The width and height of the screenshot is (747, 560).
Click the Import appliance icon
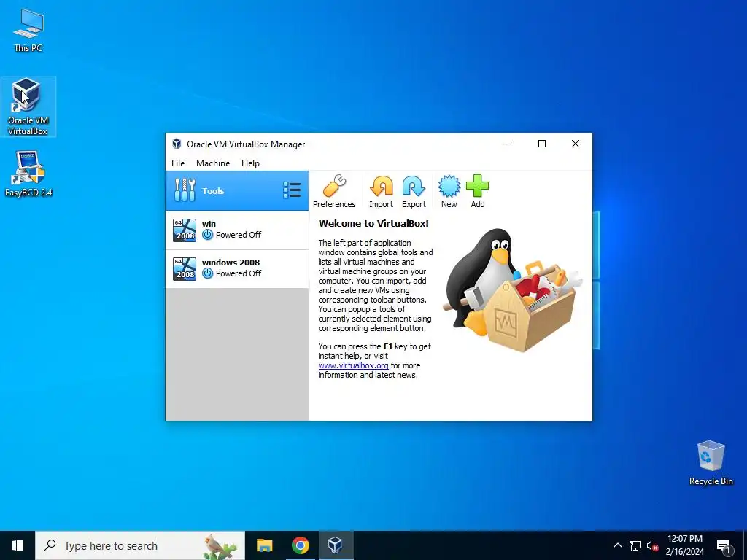click(381, 191)
